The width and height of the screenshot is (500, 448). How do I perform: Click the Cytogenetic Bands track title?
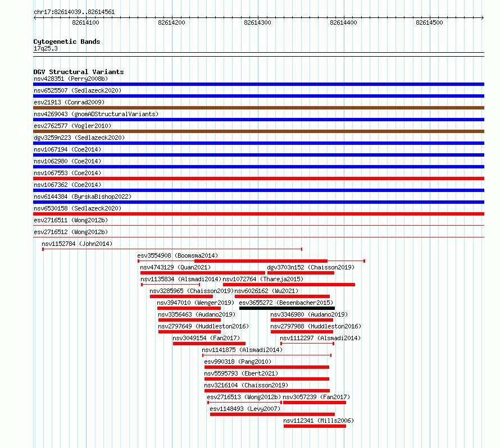[x=67, y=42]
